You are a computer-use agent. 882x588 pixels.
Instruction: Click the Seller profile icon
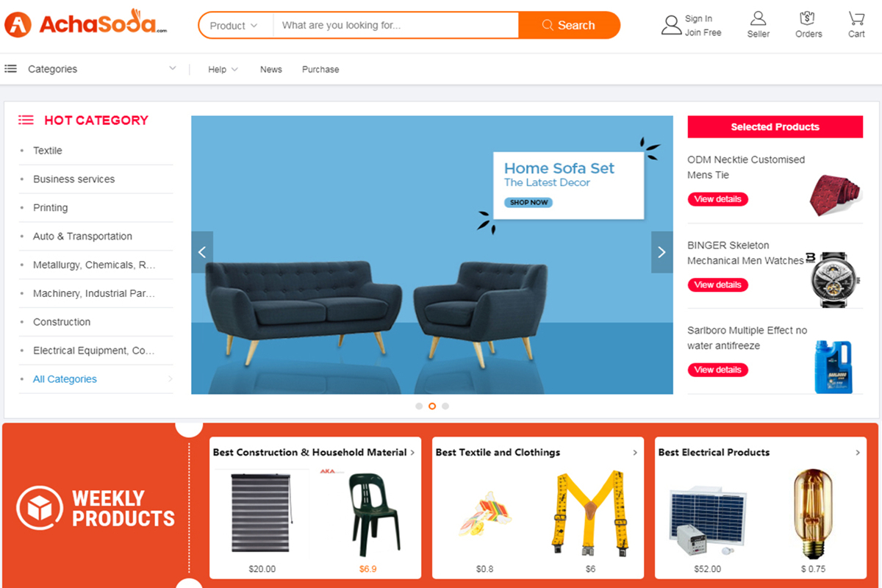(759, 18)
